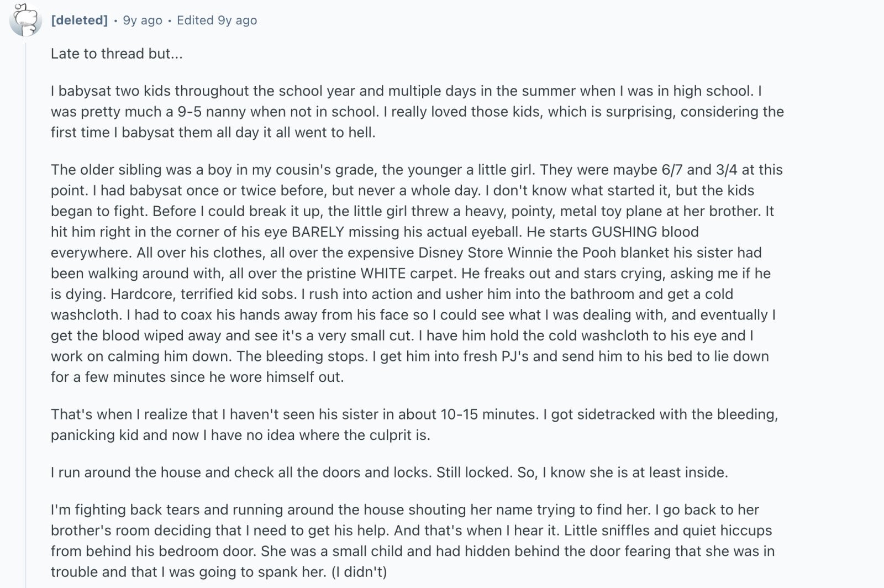Viewport: 884px width, 588px height.
Task: Click the 'Edited 9y ago' label
Action: [x=217, y=20]
